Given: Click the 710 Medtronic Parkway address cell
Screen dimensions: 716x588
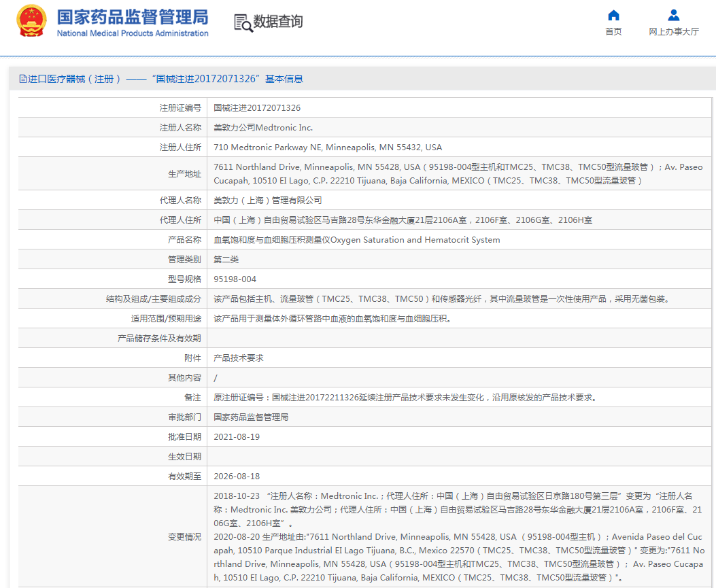Looking at the screenshot, I should (x=328, y=148).
